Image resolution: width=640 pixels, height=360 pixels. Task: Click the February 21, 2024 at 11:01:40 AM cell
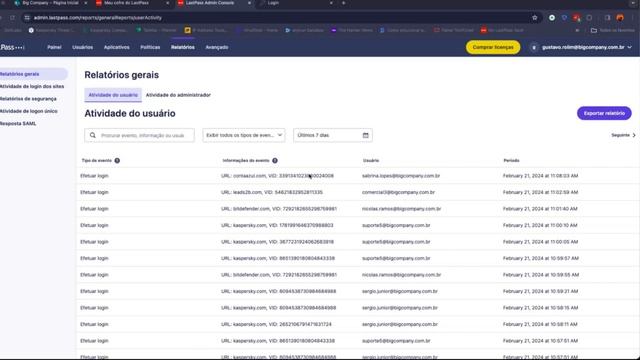click(x=540, y=209)
